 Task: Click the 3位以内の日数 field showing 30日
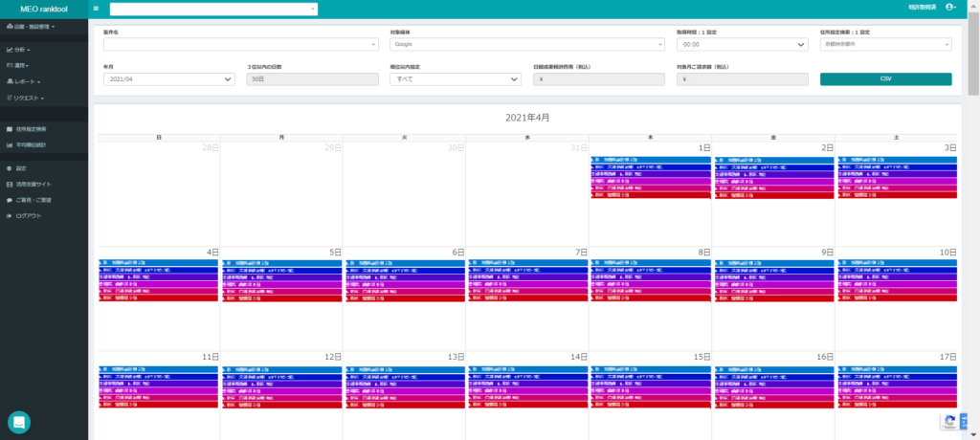pyautogui.click(x=313, y=79)
